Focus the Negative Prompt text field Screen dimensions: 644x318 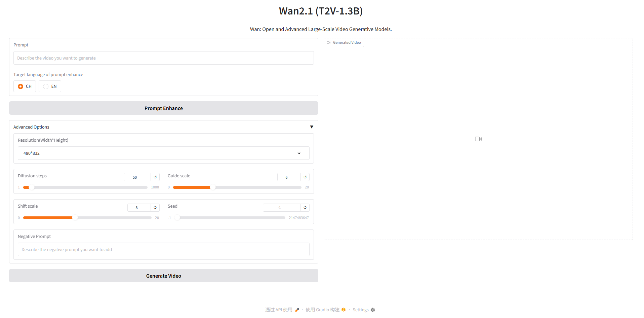click(163, 249)
